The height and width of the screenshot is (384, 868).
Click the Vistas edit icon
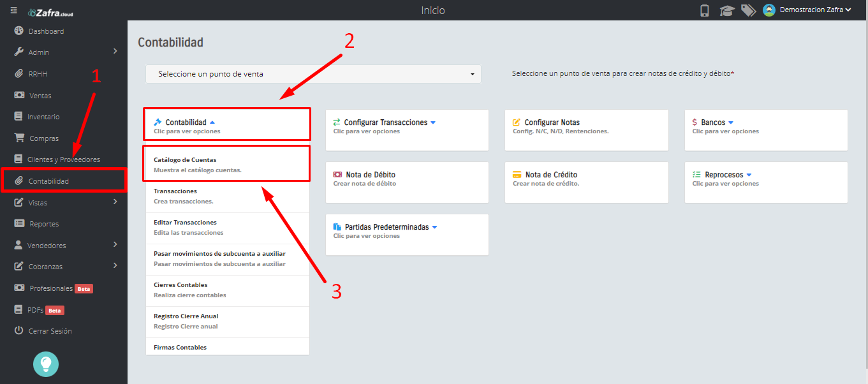18,202
